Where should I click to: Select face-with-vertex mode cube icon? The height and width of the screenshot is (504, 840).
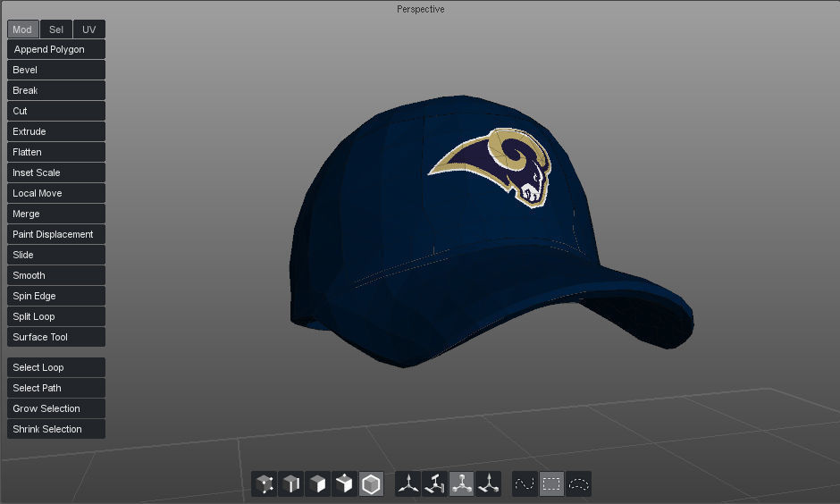[x=344, y=483]
